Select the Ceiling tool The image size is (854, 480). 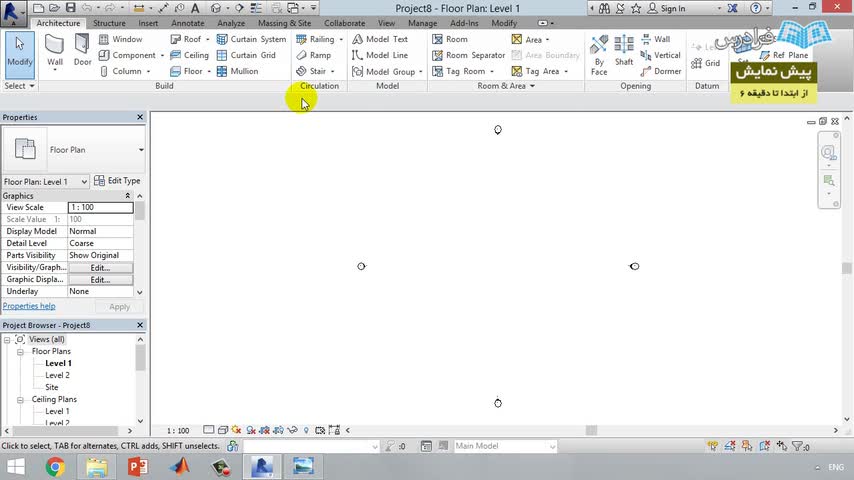190,55
